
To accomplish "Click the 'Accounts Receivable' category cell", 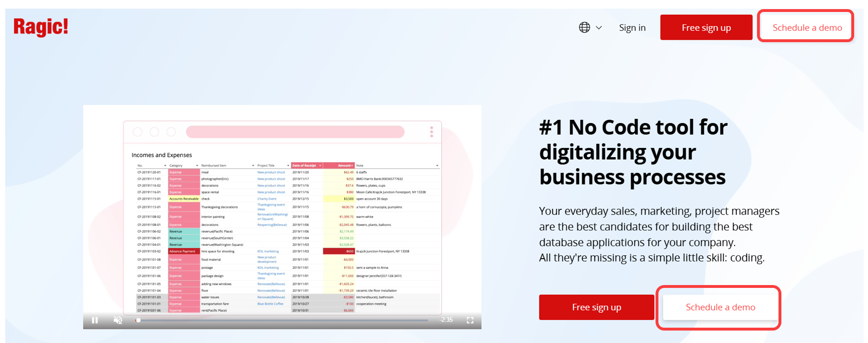I will click(184, 199).
